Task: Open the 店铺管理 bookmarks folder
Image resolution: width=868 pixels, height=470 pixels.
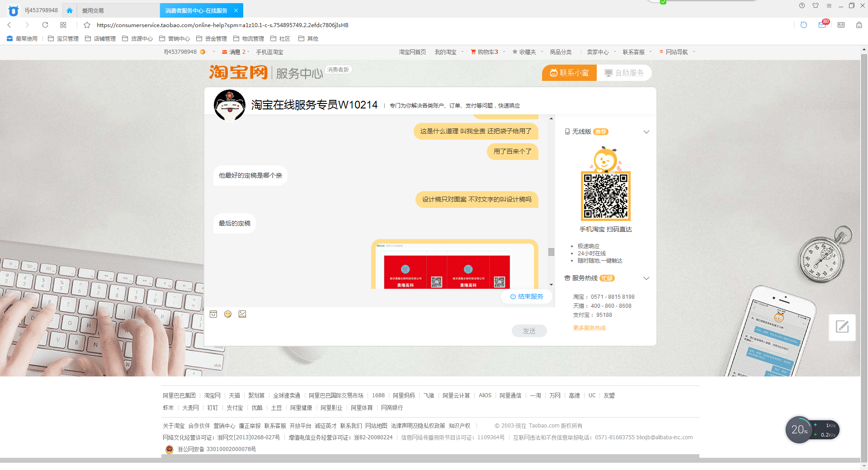Action: tap(100, 38)
